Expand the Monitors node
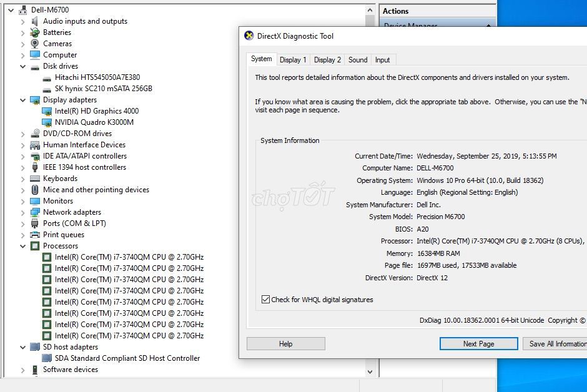The height and width of the screenshot is (392, 587). (23, 201)
